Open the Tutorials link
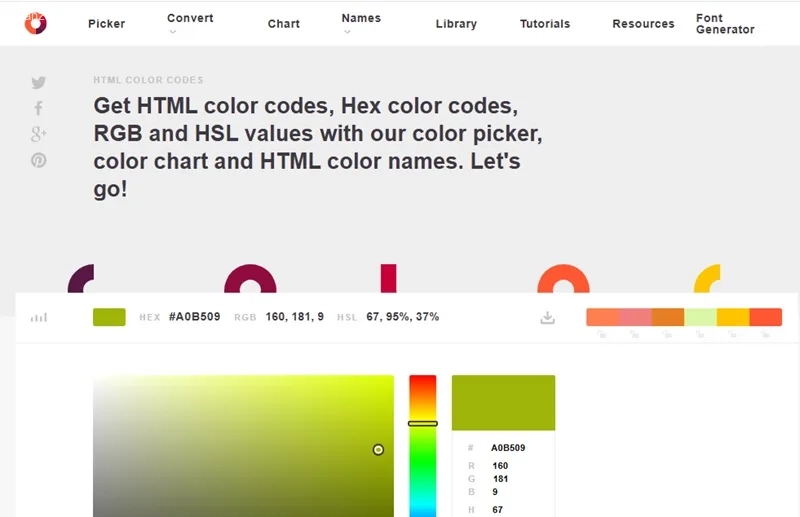Screen dimensions: 800x517 pos(545,24)
